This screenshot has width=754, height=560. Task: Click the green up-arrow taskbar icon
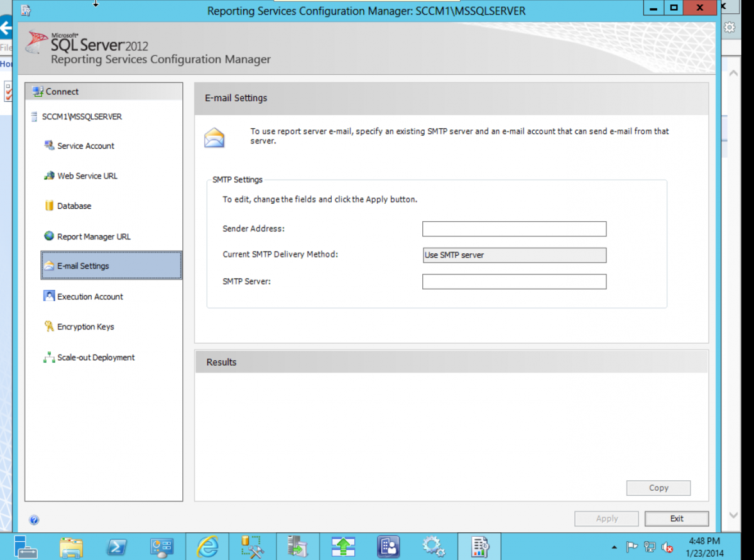coord(343,547)
